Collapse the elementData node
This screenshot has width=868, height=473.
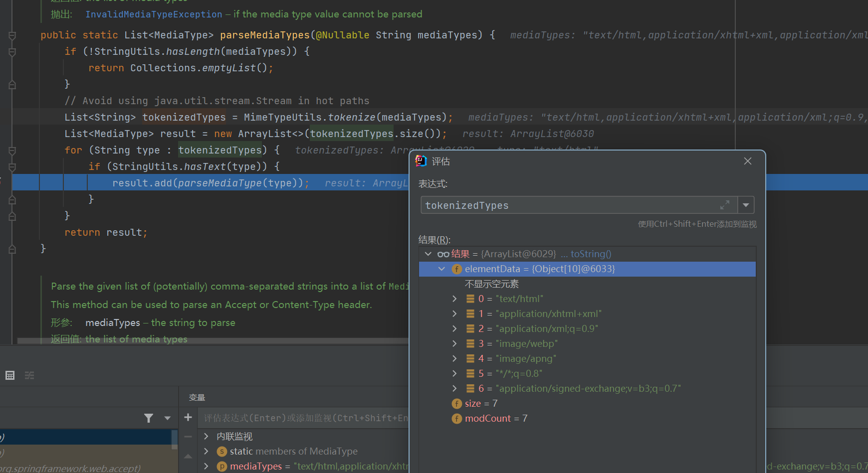(x=441, y=269)
